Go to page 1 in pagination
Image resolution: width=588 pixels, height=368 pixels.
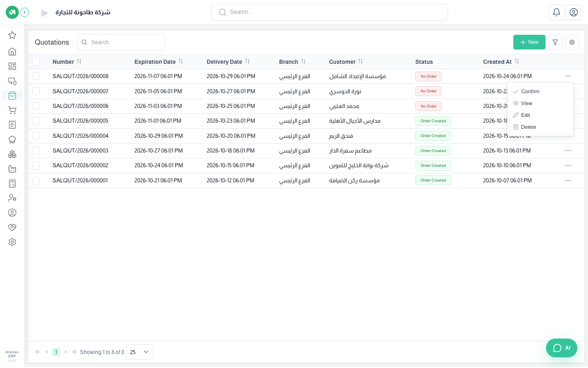(x=56, y=352)
